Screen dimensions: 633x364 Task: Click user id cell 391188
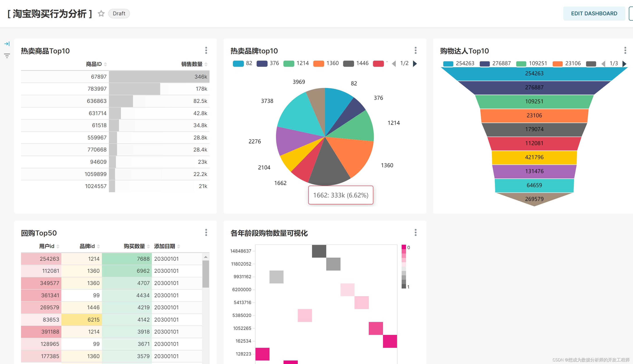tap(41, 332)
